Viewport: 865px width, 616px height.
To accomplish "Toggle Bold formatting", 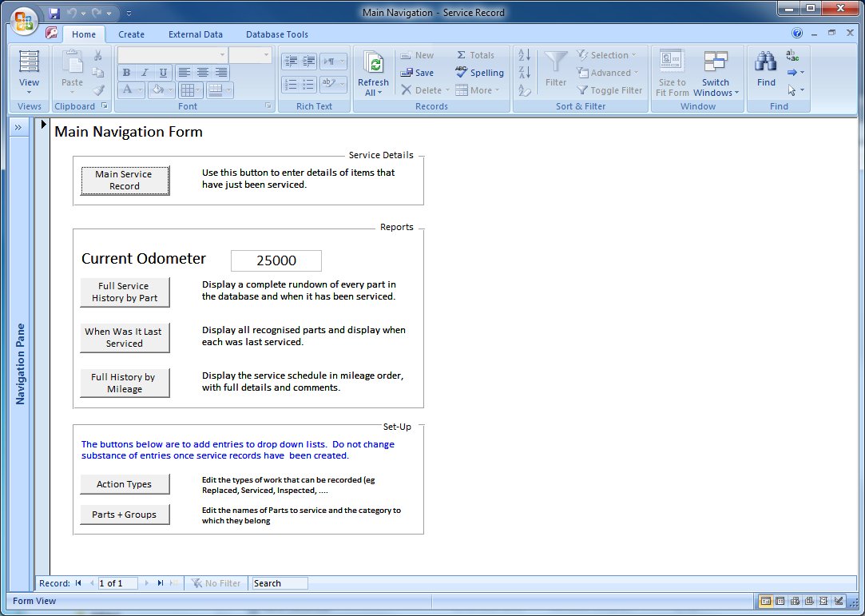I will (x=127, y=73).
